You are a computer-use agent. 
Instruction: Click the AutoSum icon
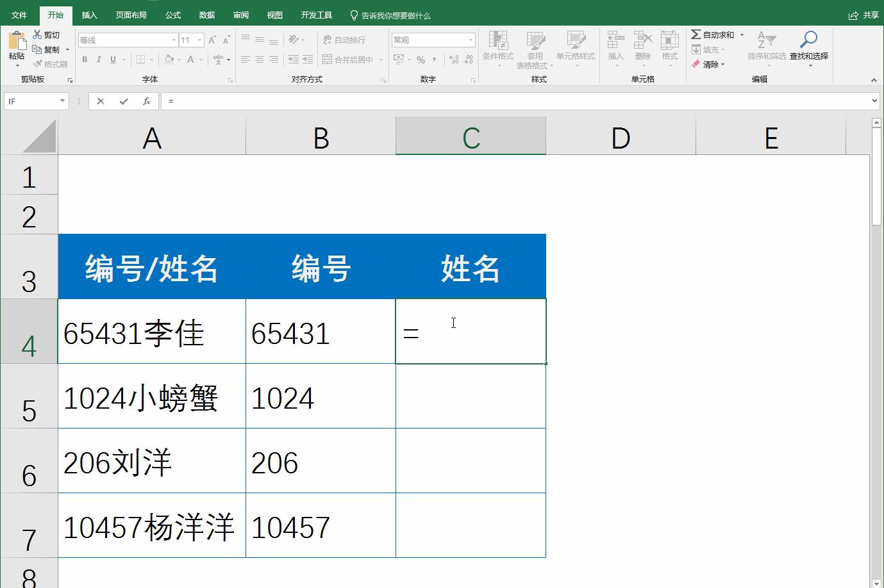point(697,35)
